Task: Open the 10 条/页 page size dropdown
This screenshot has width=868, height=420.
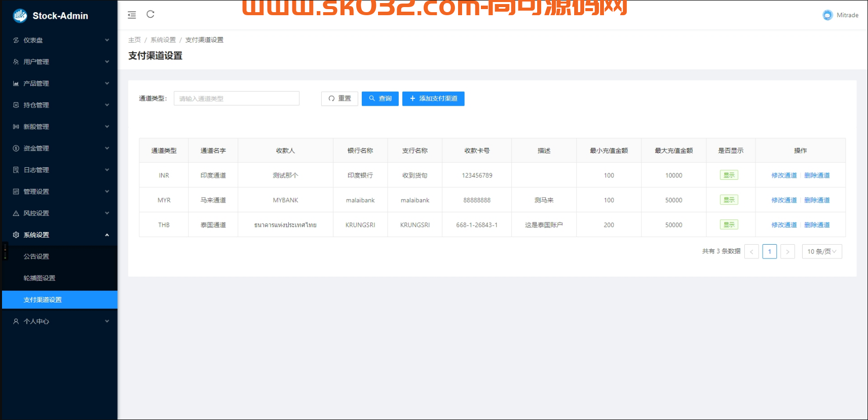Action: point(822,252)
